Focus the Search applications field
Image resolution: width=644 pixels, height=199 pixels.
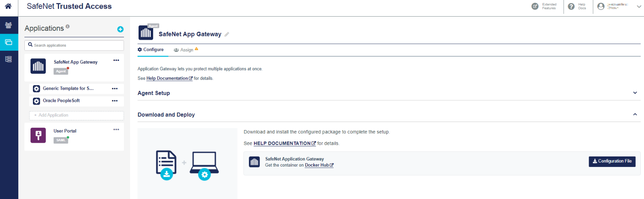[x=74, y=45]
